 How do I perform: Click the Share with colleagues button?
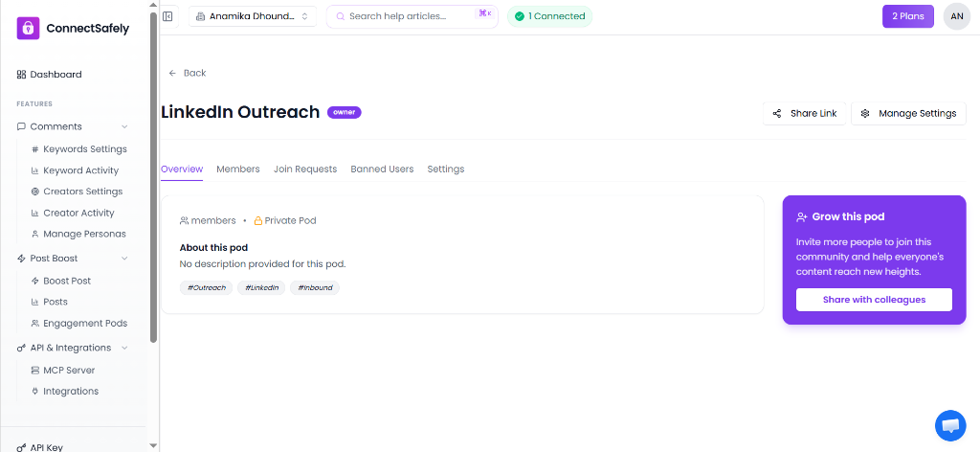click(874, 300)
